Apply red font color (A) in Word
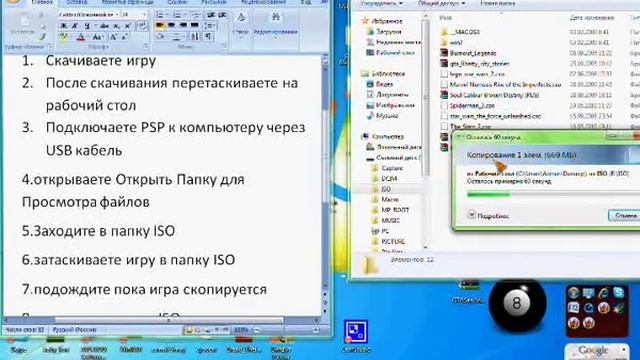640x360 pixels. coord(80,37)
